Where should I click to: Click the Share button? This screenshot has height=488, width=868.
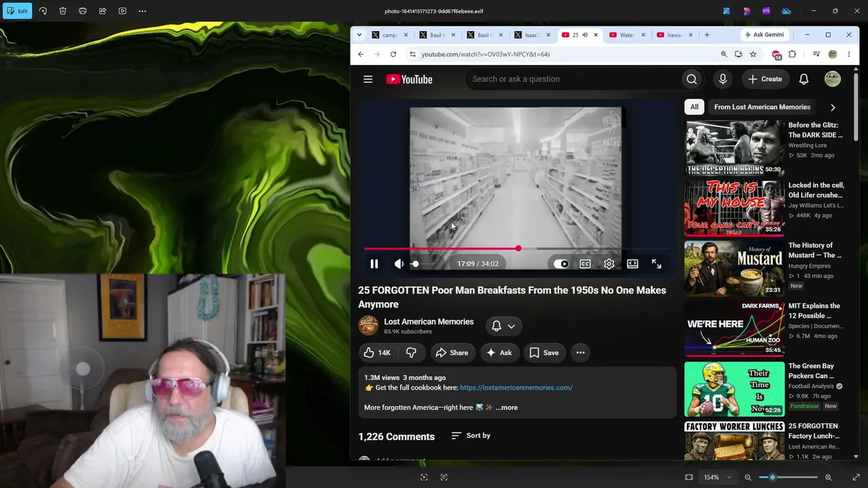[x=452, y=352]
